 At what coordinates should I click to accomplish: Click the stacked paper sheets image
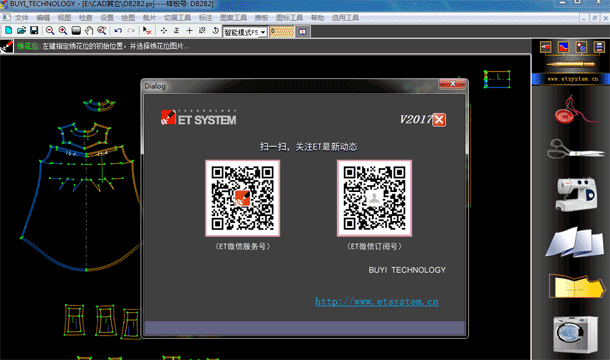click(x=575, y=242)
